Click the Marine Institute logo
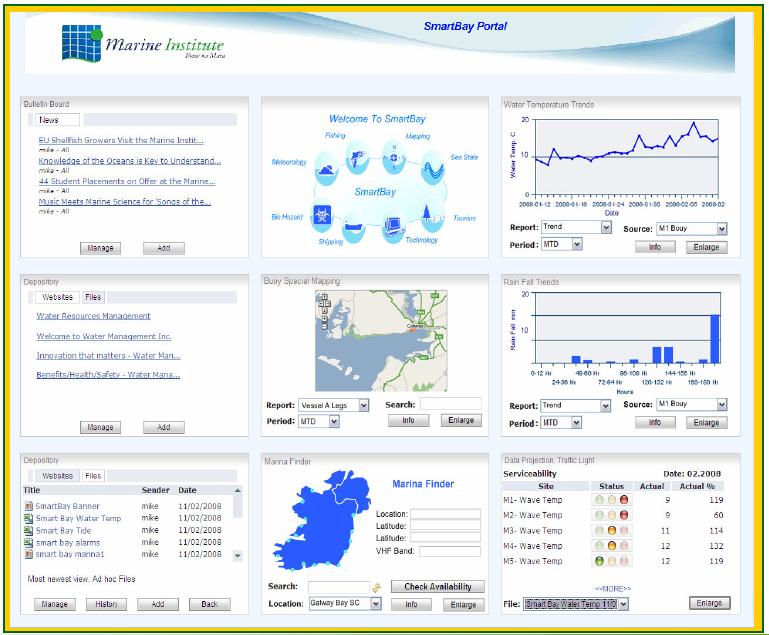The width and height of the screenshot is (769, 635). [143, 44]
